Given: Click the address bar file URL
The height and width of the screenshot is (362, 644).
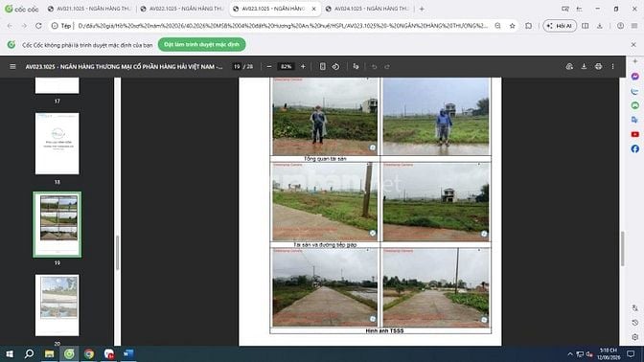Looking at the screenshot, I should (x=283, y=26).
